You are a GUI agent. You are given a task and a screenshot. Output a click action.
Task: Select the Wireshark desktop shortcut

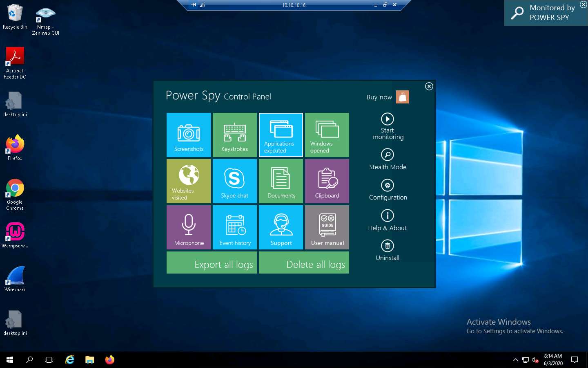pyautogui.click(x=15, y=278)
